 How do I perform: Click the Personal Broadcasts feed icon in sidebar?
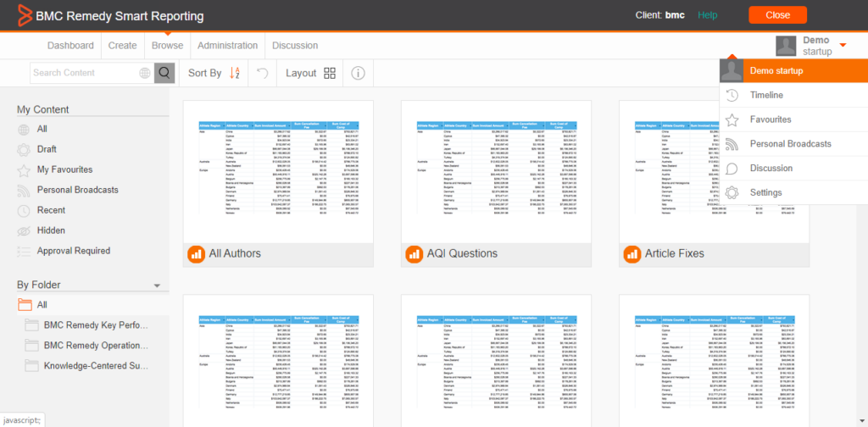pyautogui.click(x=24, y=191)
